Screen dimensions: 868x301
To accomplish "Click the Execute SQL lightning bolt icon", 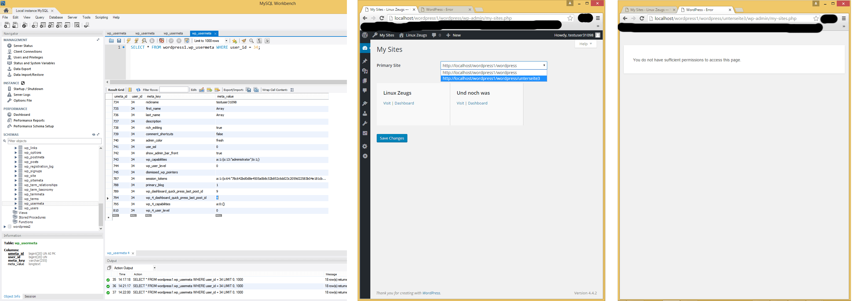I will 129,41.
